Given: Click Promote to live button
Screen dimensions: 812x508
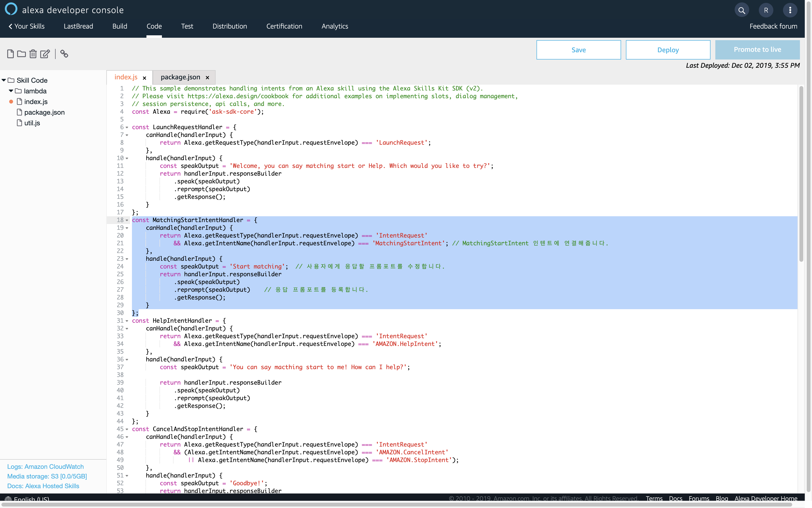Looking at the screenshot, I should pyautogui.click(x=758, y=50).
